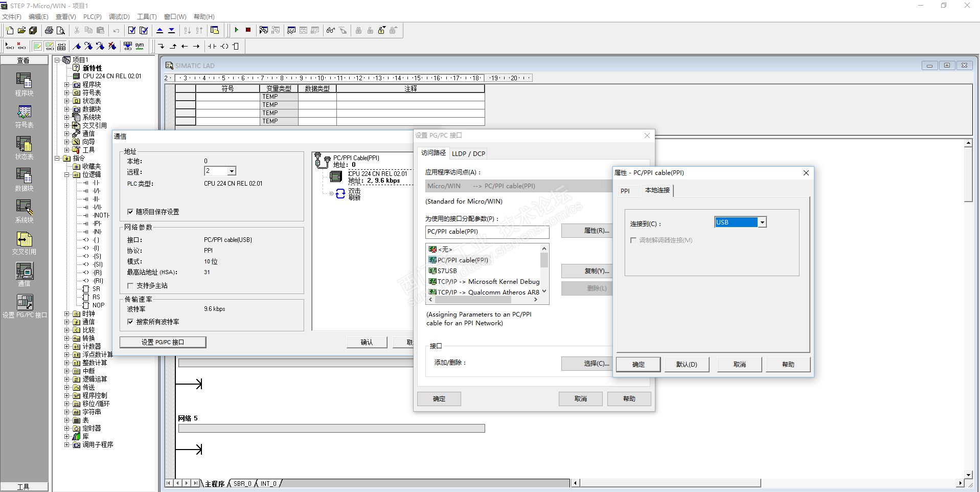Click the 设置 PG/PC 接口 button in 通信 dialog
This screenshot has height=492, width=980.
coord(163,342)
